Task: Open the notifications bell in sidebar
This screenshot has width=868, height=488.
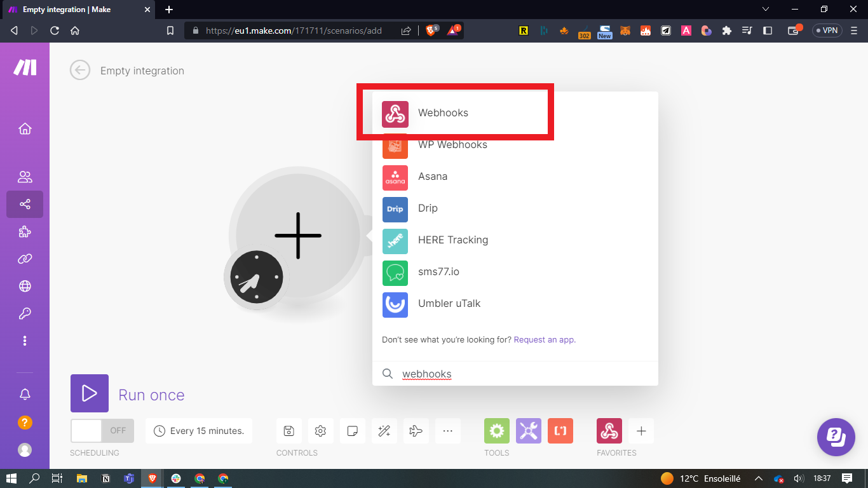Action: (x=25, y=395)
